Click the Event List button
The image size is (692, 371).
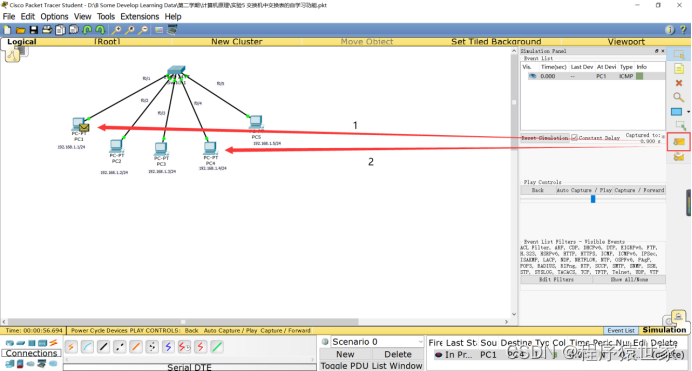click(x=621, y=330)
